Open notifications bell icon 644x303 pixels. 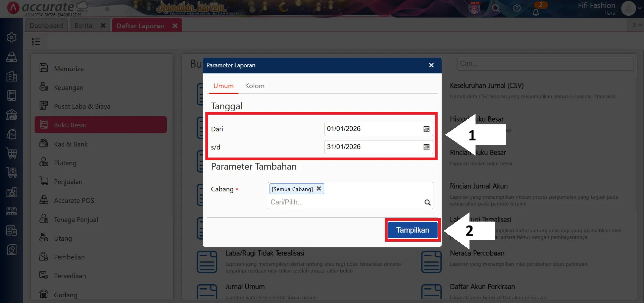click(x=536, y=13)
